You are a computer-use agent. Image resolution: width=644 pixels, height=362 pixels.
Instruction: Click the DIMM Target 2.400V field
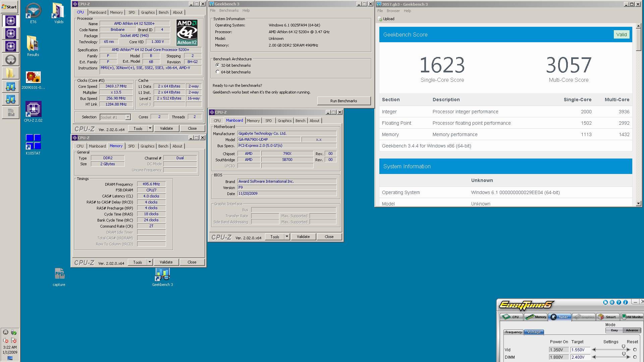(x=580, y=357)
